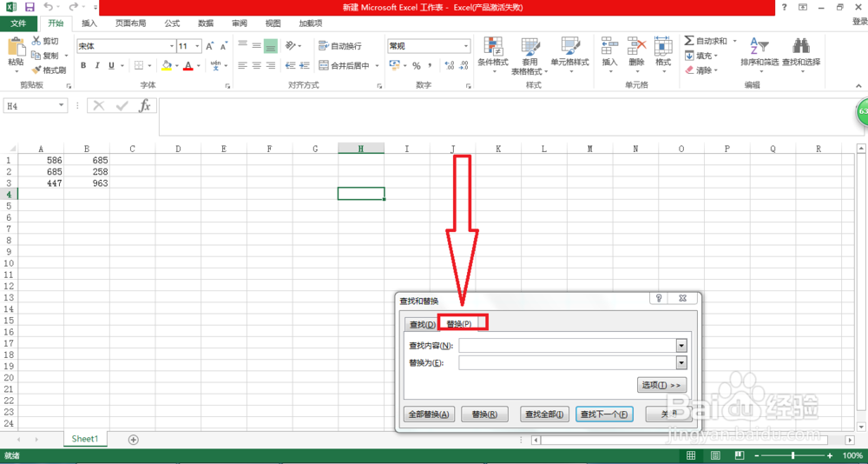Switch to the Formulas (公式) tab
This screenshot has height=464, width=868.
[172, 23]
